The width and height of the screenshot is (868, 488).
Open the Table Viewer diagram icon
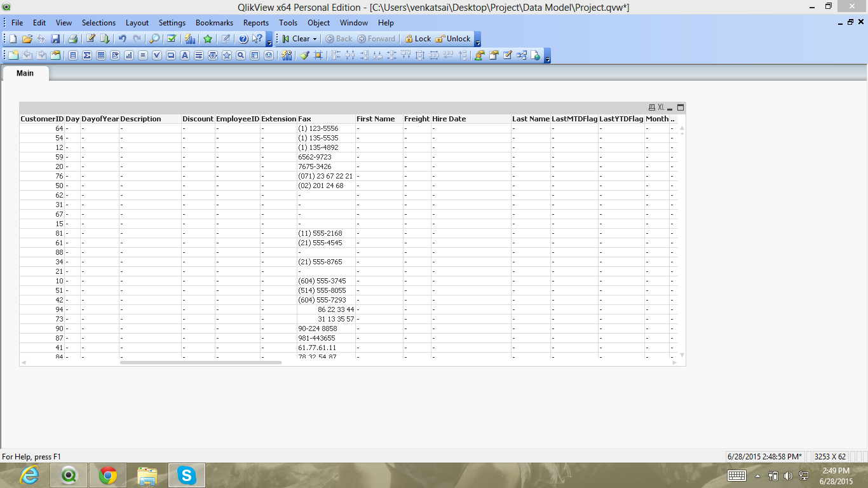click(522, 55)
